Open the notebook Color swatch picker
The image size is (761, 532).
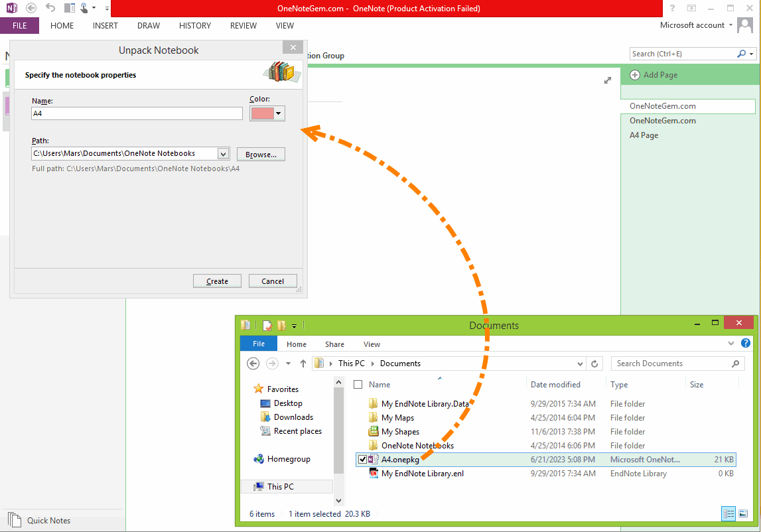point(267,113)
